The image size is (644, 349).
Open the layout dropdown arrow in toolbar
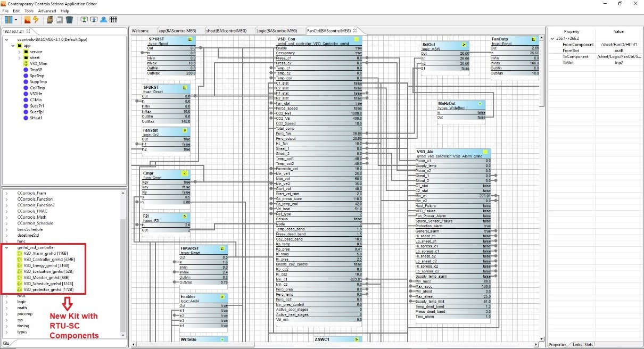point(16,20)
